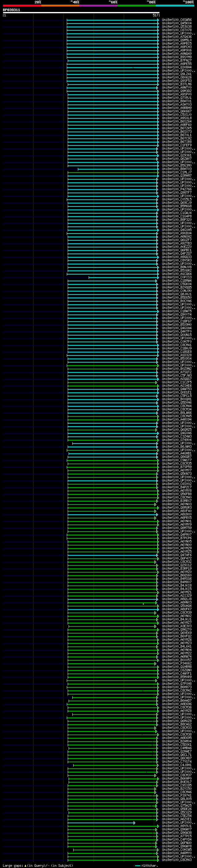Open hit UniRef100_C6SW56
The image size is (197, 868).
pyautogui.click(x=177, y=20)
